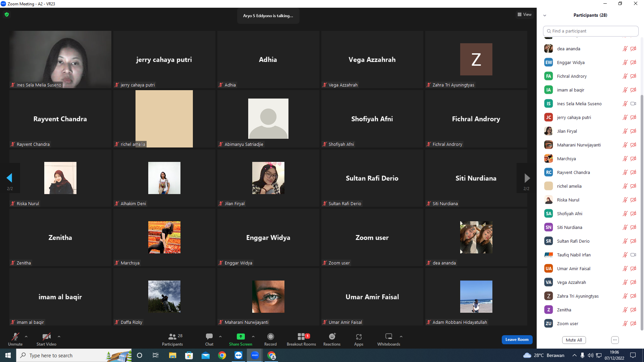Start recording with the Record button
Viewport: 644px width, 362px height.
pyautogui.click(x=270, y=339)
